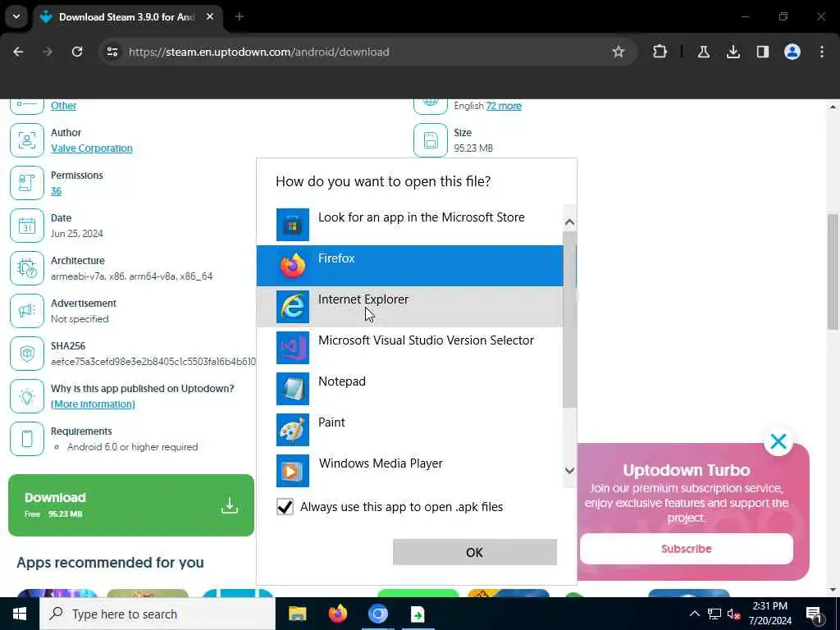Select Windows Media Player entry
This screenshot has width=840, height=630.
pyautogui.click(x=410, y=470)
